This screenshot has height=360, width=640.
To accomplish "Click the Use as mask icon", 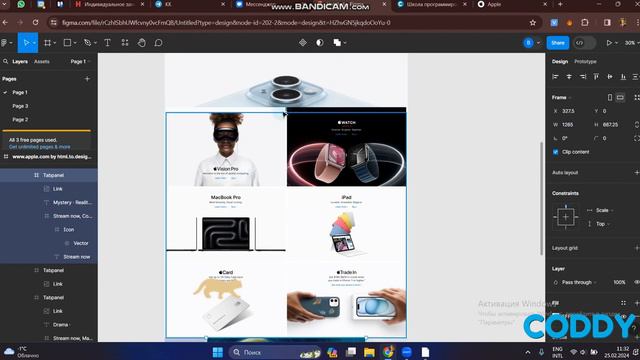I will (320, 42).
